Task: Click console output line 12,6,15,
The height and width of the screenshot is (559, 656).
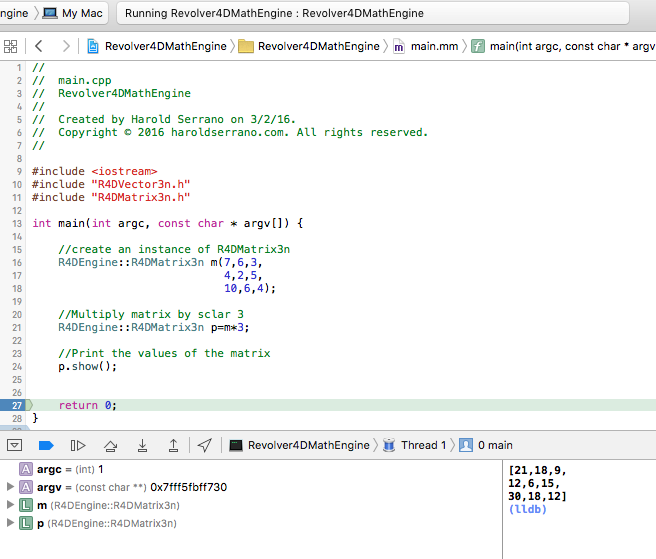Action: (x=534, y=483)
